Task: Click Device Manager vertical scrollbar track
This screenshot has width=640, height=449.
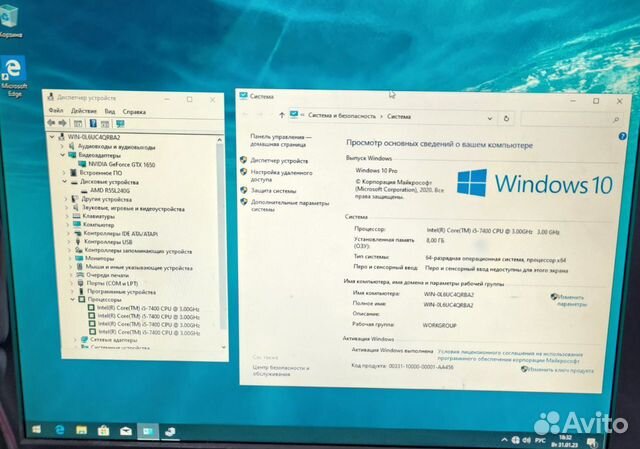Action: click(222, 245)
